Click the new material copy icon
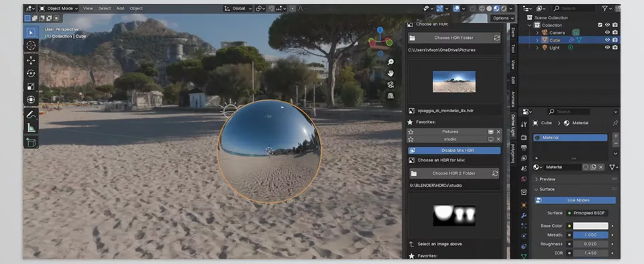This screenshot has height=264, width=644. tap(594, 167)
